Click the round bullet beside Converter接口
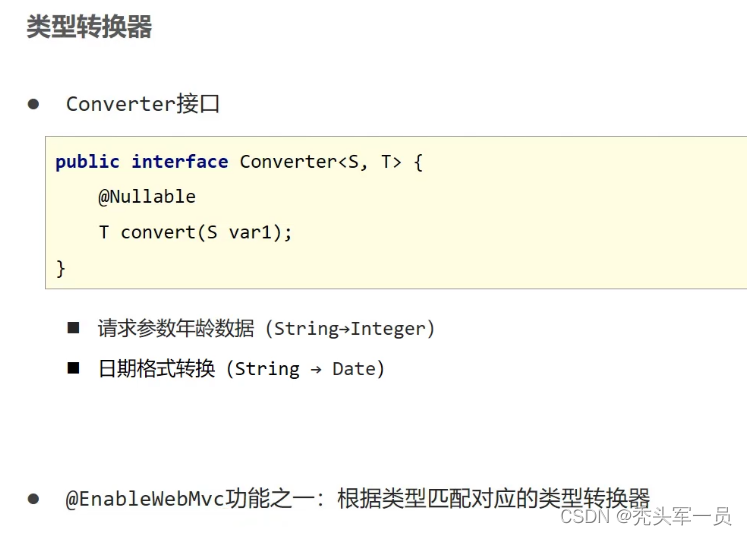 coord(33,104)
